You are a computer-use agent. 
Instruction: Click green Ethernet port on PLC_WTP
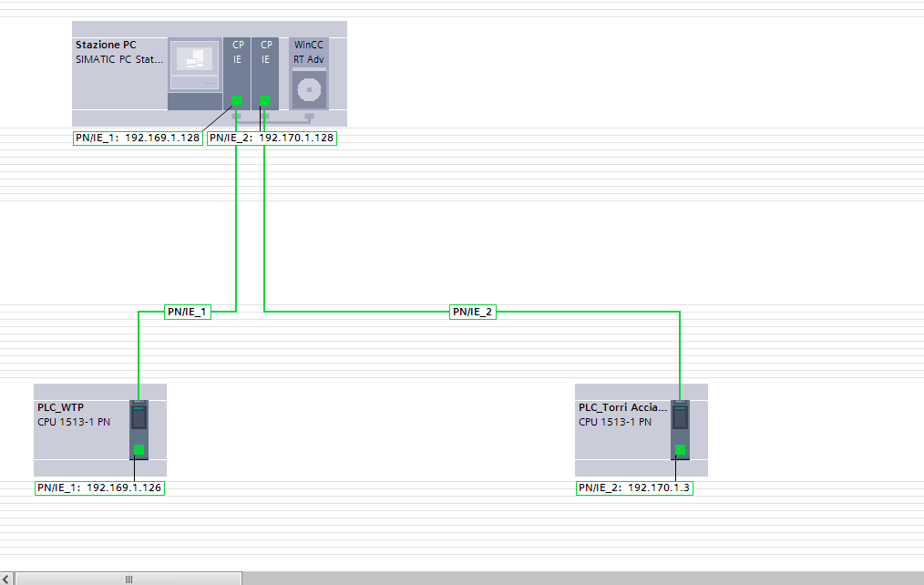point(139,449)
